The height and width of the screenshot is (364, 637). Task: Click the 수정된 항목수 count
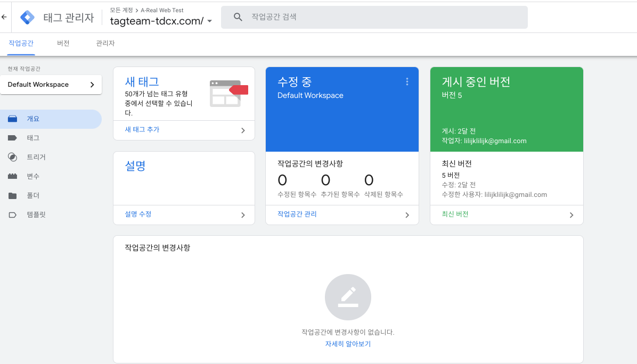[282, 180]
